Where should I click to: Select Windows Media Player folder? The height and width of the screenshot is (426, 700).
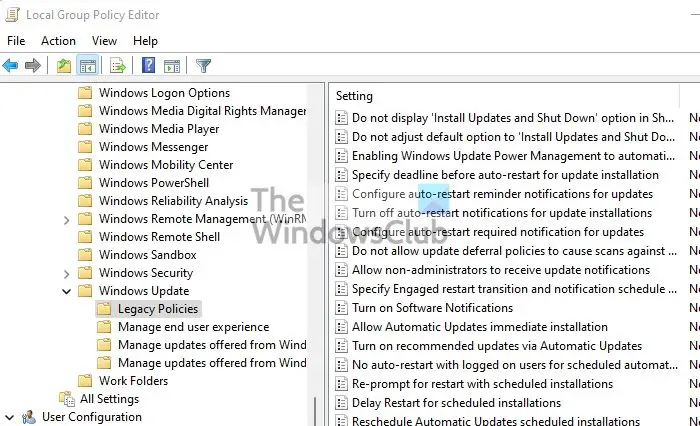click(159, 129)
